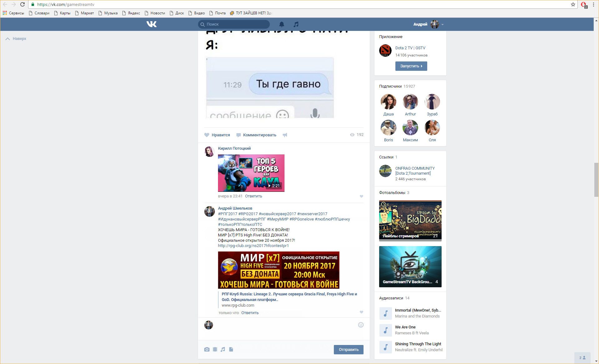Attach a video via film icon
599x364 pixels.
pyautogui.click(x=215, y=349)
